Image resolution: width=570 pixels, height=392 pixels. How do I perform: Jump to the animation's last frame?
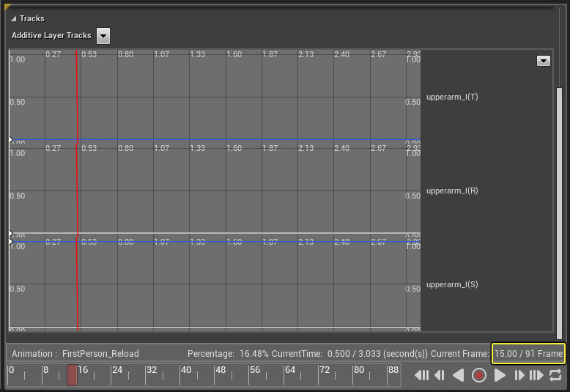[536, 375]
